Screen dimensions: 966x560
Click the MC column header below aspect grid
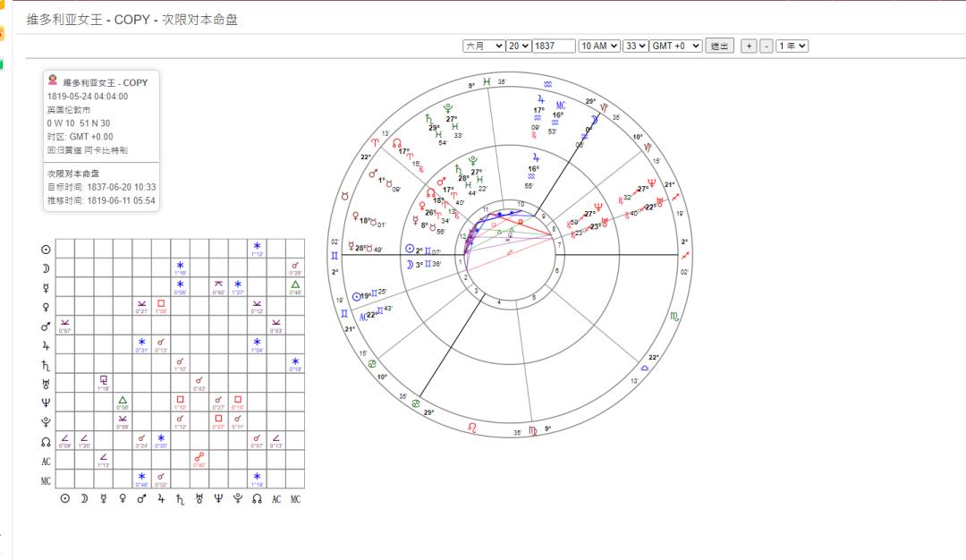pyautogui.click(x=295, y=499)
